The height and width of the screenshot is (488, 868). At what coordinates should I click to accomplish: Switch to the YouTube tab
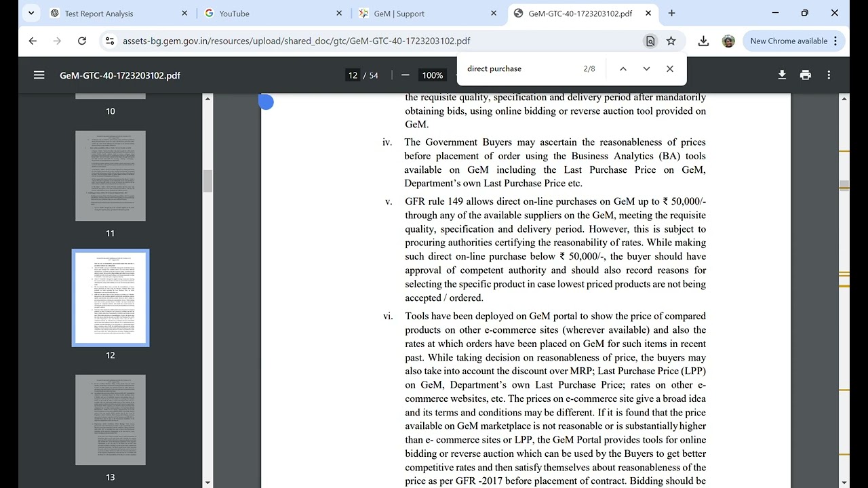[x=274, y=14]
